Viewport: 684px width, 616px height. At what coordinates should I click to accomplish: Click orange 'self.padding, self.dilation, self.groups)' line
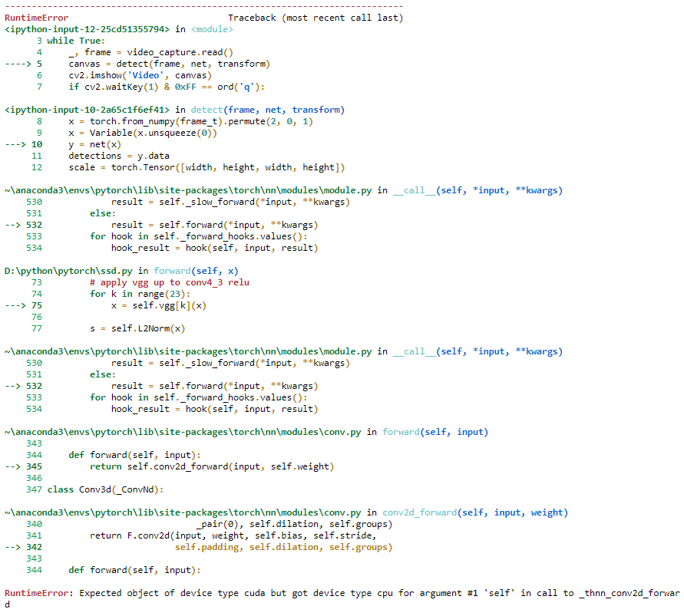coord(283,547)
